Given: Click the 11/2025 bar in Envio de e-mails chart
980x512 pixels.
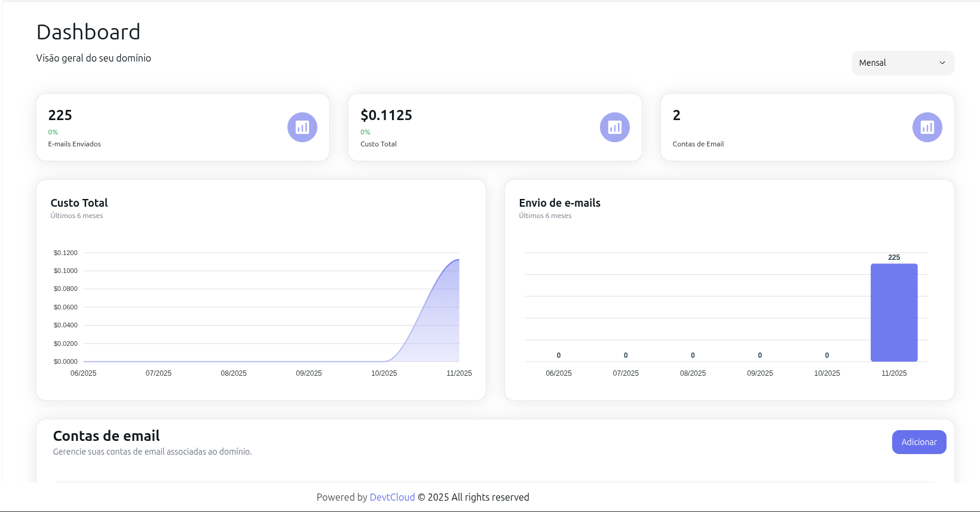Looking at the screenshot, I should 894,312.
